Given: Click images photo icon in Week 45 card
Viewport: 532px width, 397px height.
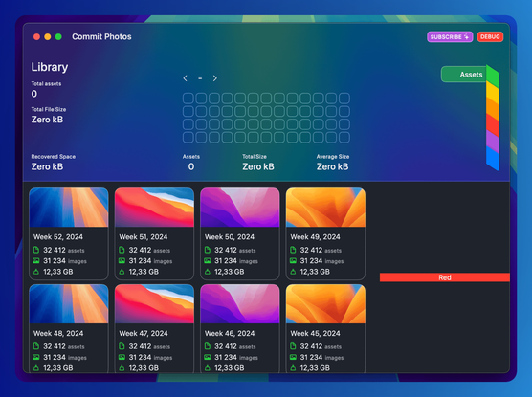Looking at the screenshot, I should pyautogui.click(x=293, y=357).
